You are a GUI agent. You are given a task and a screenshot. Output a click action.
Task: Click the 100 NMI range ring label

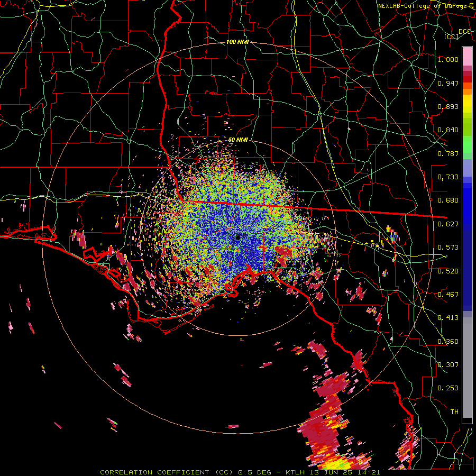[x=237, y=42]
